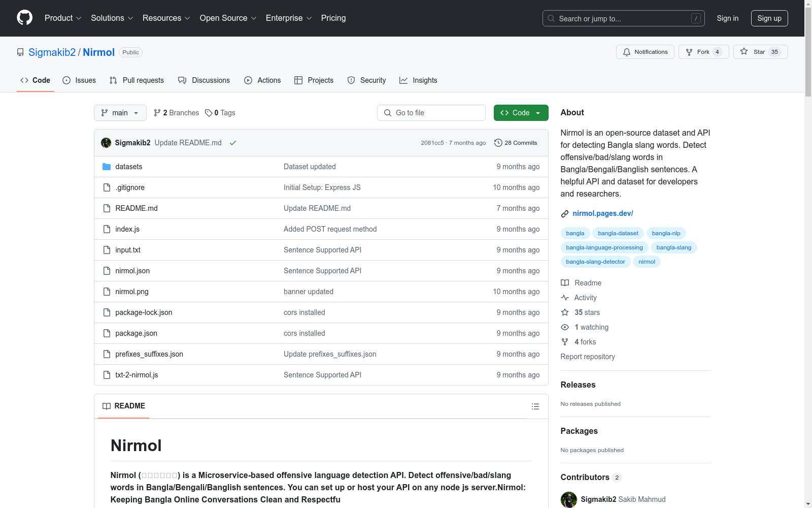Click the Search or jump to field
The image size is (812, 508).
[624, 18]
